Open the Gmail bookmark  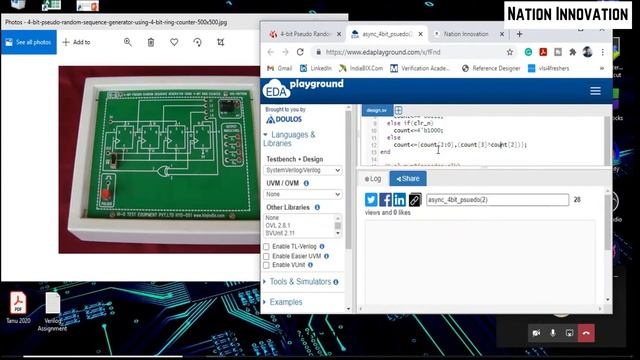coord(280,69)
